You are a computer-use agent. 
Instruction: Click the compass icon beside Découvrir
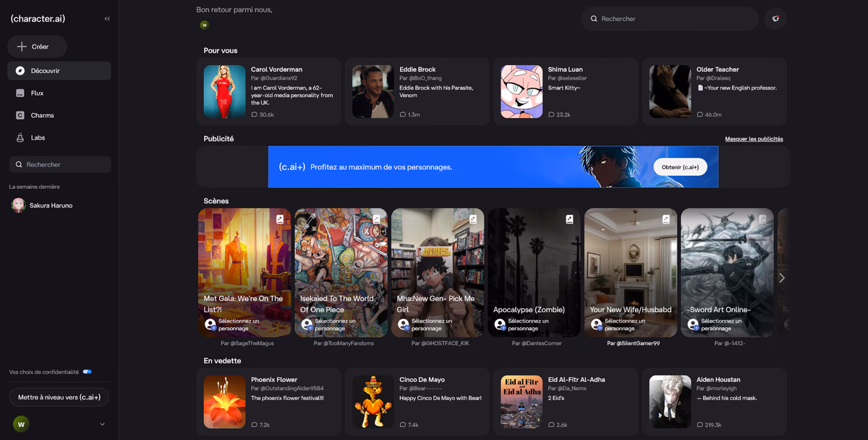click(x=20, y=71)
